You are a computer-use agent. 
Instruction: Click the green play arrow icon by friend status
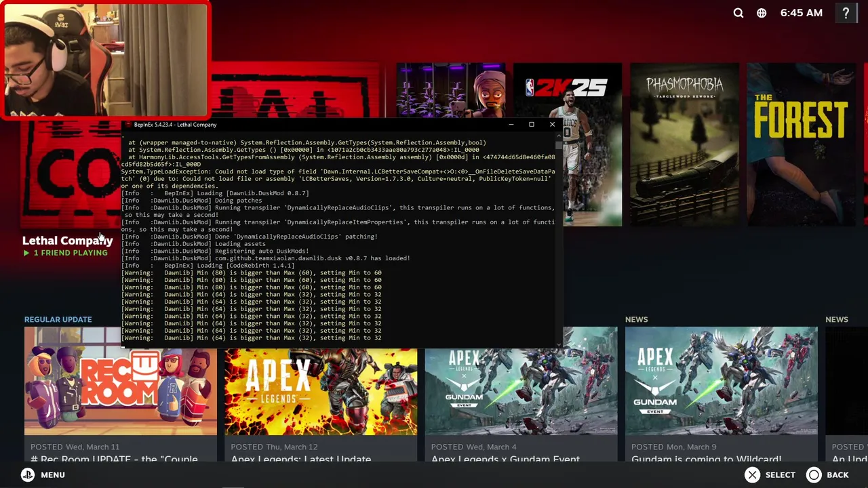click(x=26, y=253)
